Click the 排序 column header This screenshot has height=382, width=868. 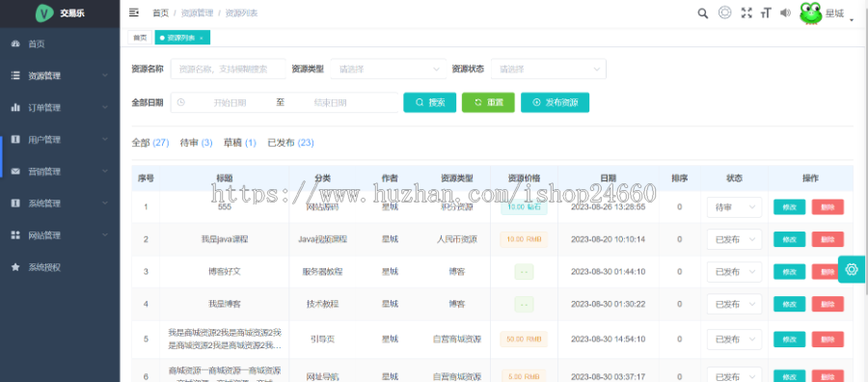click(x=679, y=178)
